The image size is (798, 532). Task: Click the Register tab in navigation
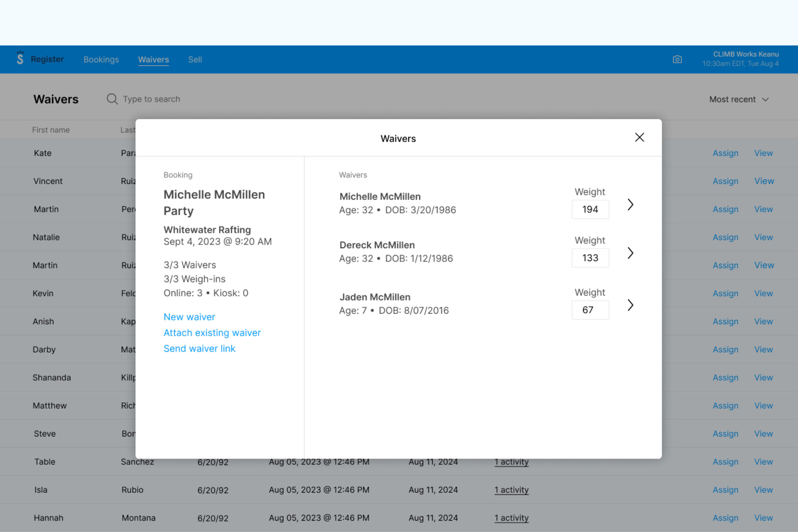pos(47,59)
